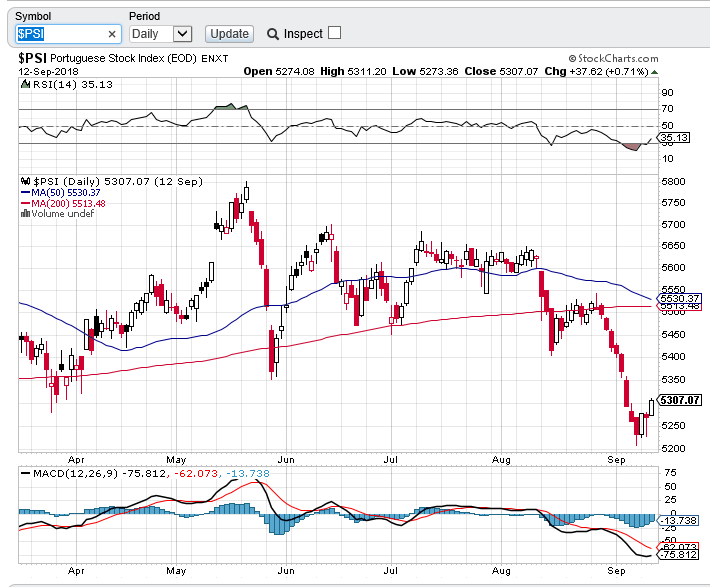
Task: Click the MACD histogram label -13.738
Action: [x=678, y=520]
